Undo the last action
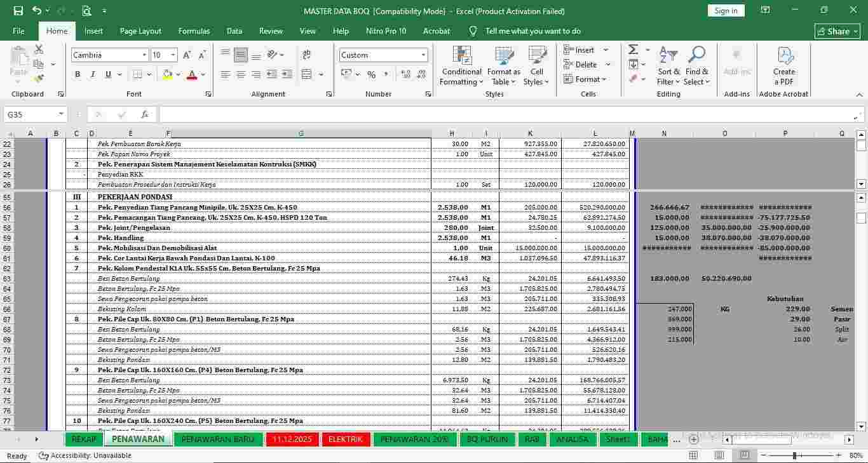 click(x=37, y=11)
